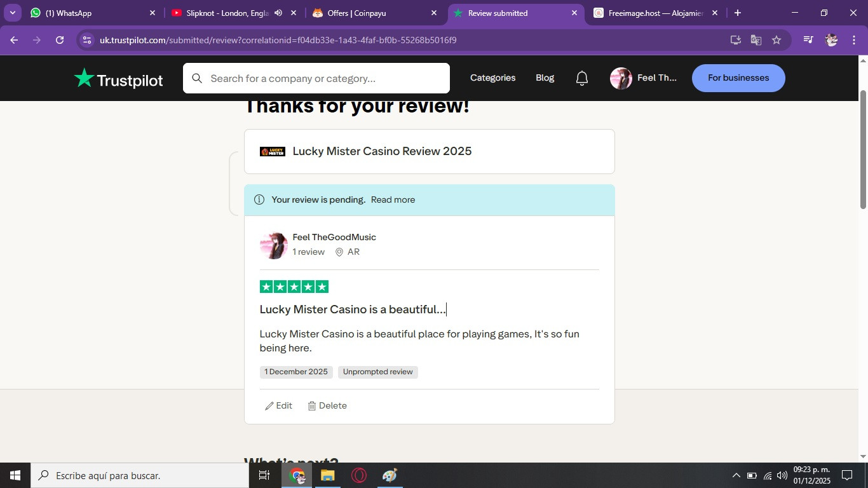Screen dimensions: 868x488
Task: Check the battery status icon
Action: click(752, 475)
